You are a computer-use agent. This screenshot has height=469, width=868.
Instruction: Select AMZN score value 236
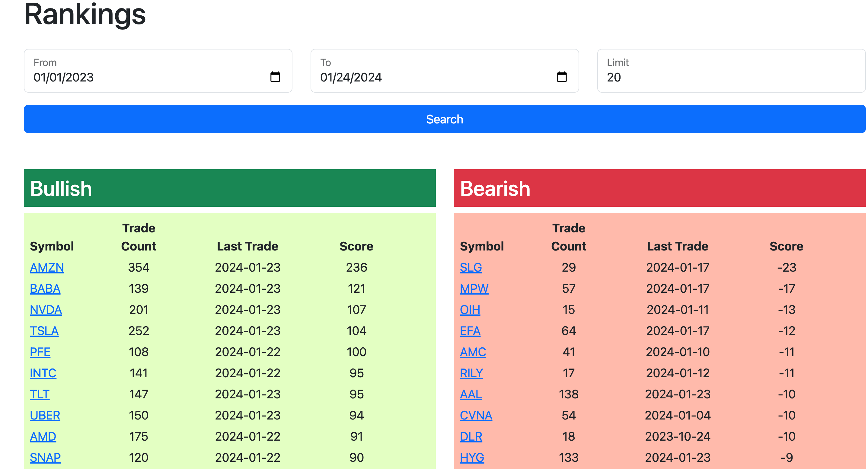356,267
